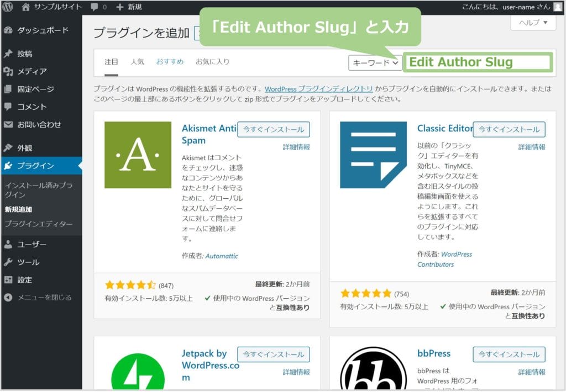
Task: Click the 設定 sliders icon
Action: [x=8, y=280]
